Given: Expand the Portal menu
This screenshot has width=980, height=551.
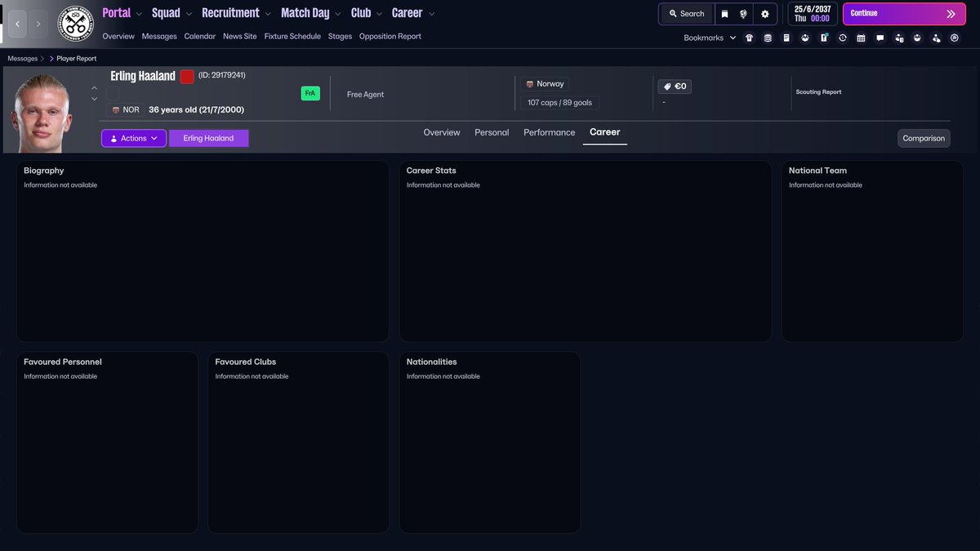Looking at the screenshot, I should (122, 13).
